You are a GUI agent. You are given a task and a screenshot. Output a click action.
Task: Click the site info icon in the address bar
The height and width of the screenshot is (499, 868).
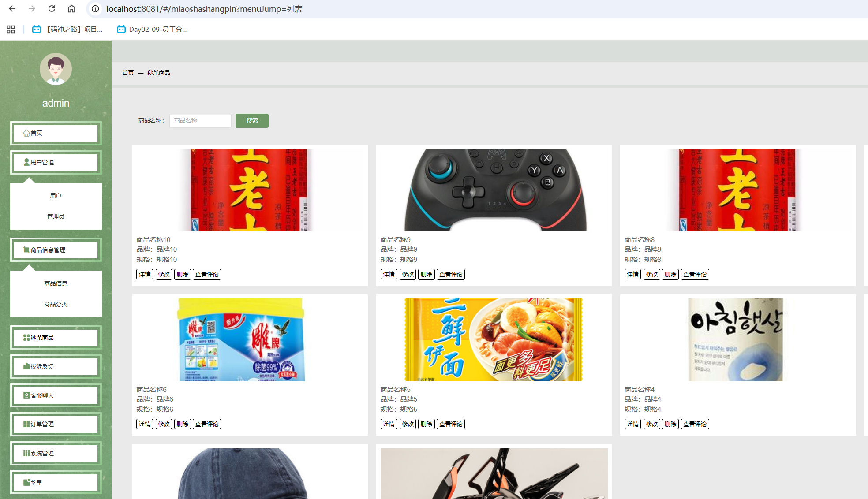[95, 9]
